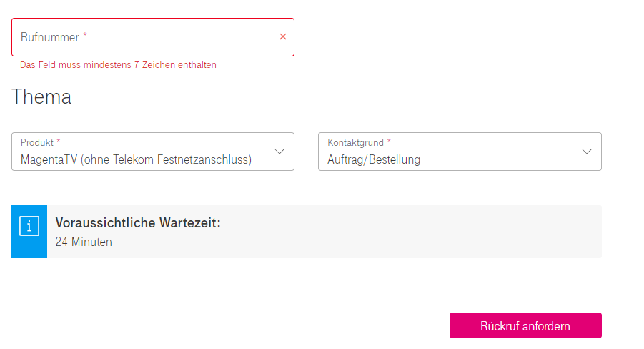Click the Produkt field label
This screenshot has width=644, height=349.
tap(37, 142)
